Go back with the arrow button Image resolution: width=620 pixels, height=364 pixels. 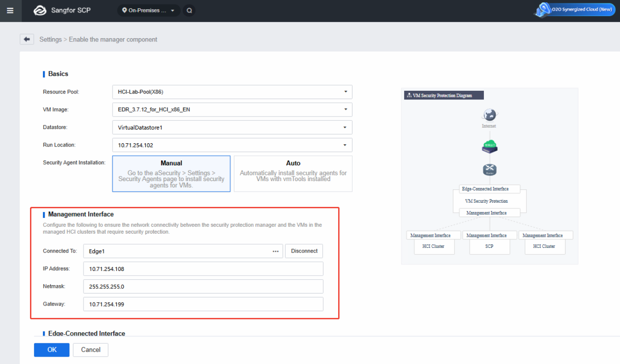(x=27, y=39)
